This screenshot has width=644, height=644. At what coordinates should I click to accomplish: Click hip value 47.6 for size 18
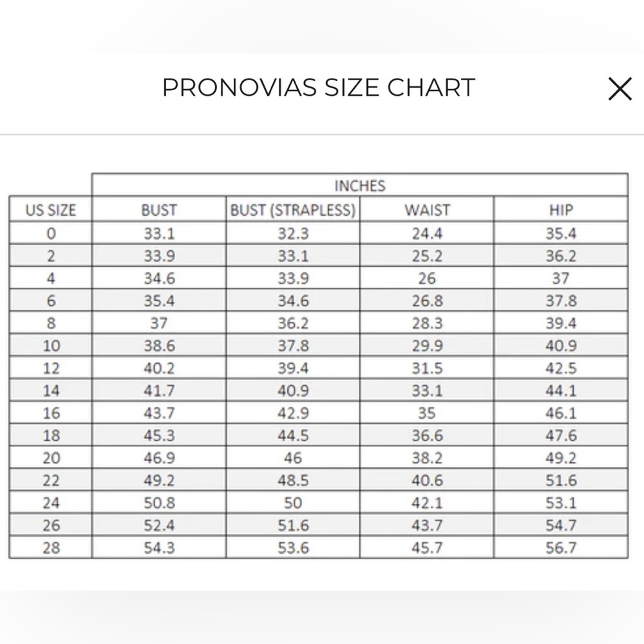[x=561, y=435]
